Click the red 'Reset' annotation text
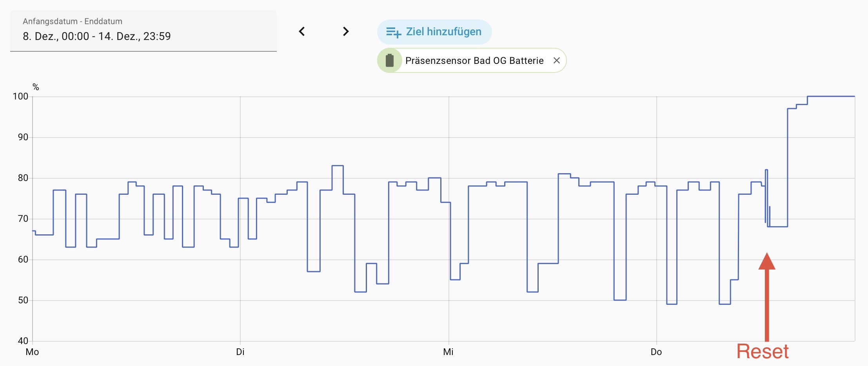 pyautogui.click(x=762, y=351)
